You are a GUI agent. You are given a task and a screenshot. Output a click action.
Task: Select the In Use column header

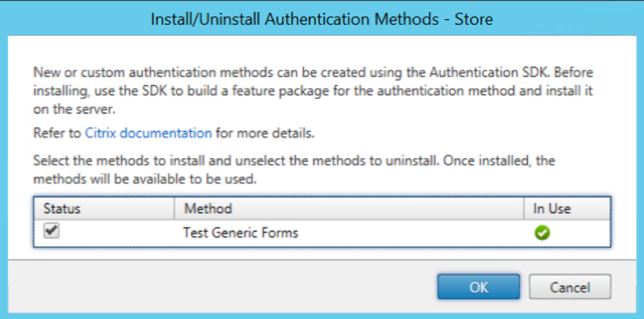551,209
